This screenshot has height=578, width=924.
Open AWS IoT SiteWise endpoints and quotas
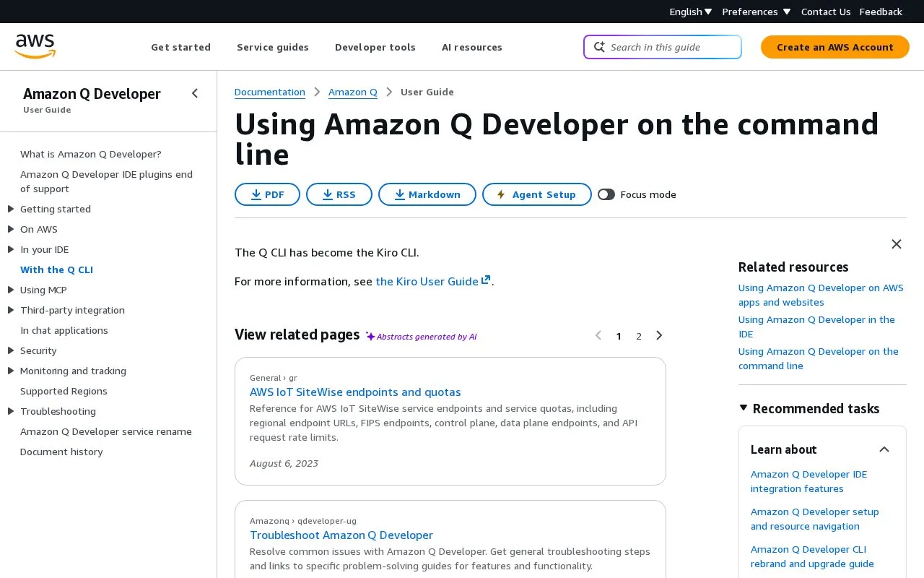[x=355, y=392]
